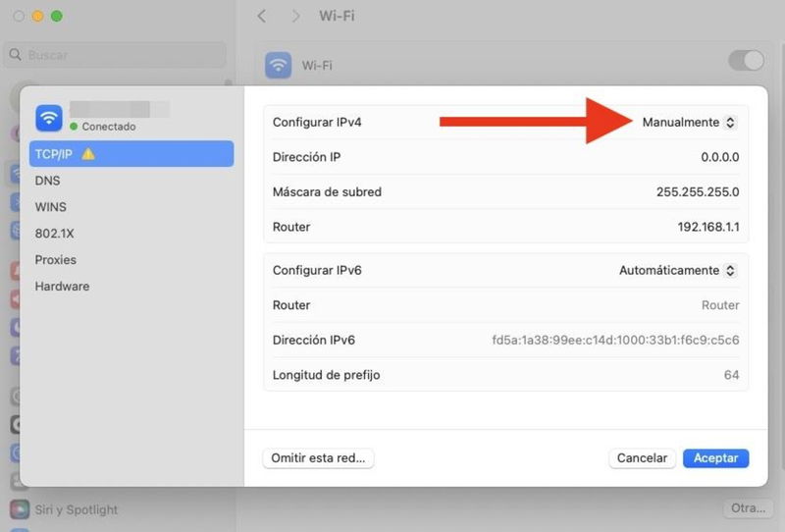Click the back chevron in title bar
This screenshot has height=532, width=785.
point(261,17)
